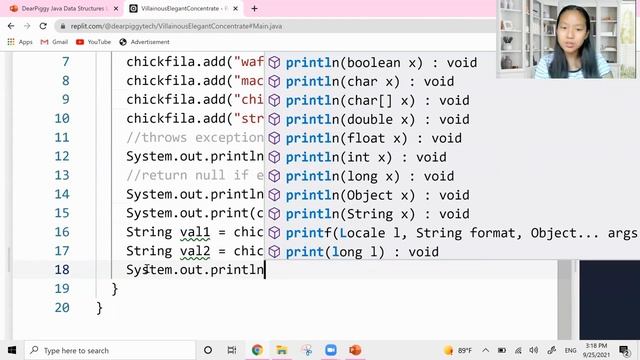This screenshot has height=360, width=640.
Task: Click the editor vertical scrollbar
Action: pyautogui.click(x=564, y=300)
